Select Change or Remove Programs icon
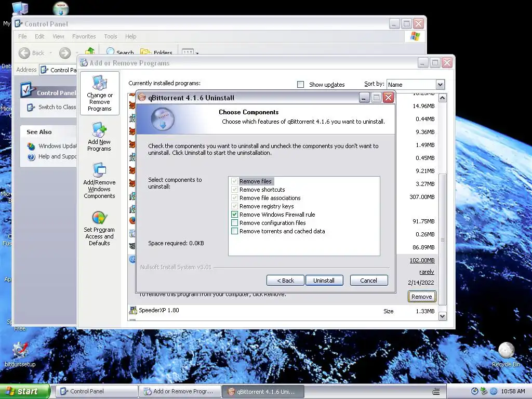The image size is (532, 399). (99, 94)
